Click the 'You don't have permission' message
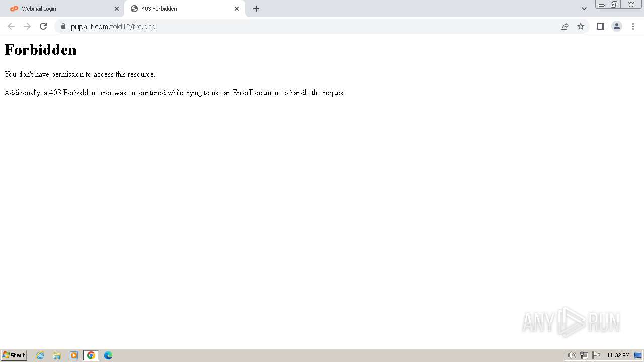The width and height of the screenshot is (644, 362). (80, 74)
